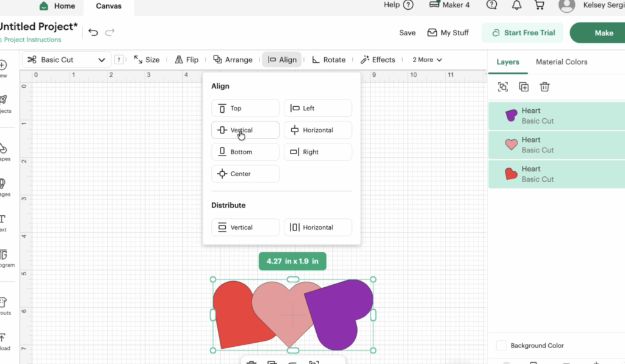The width and height of the screenshot is (625, 364).
Task: Close the Align toolbar menu
Action: pyautogui.click(x=282, y=60)
